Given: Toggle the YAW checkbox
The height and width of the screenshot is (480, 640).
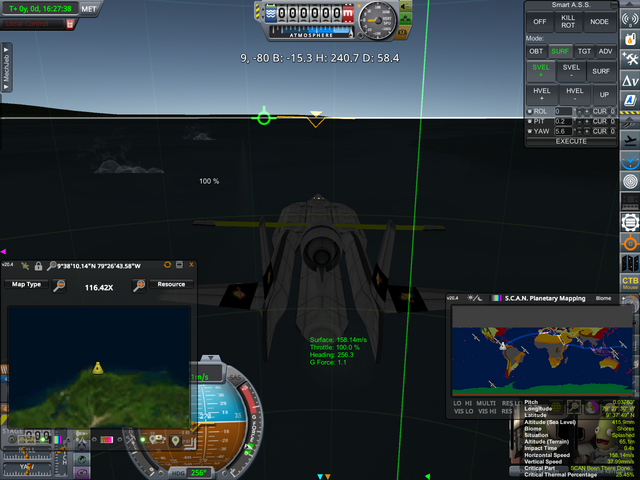Looking at the screenshot, I should 530,131.
